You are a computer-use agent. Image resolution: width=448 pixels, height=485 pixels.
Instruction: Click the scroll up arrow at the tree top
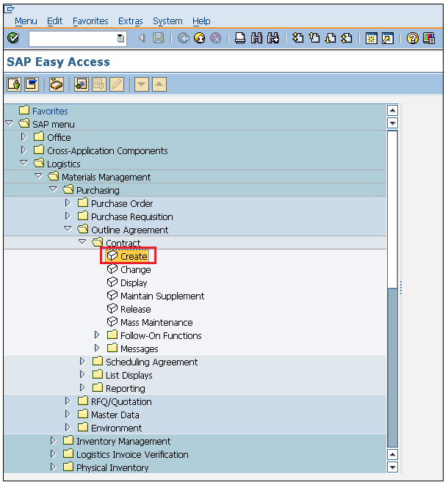pyautogui.click(x=393, y=111)
